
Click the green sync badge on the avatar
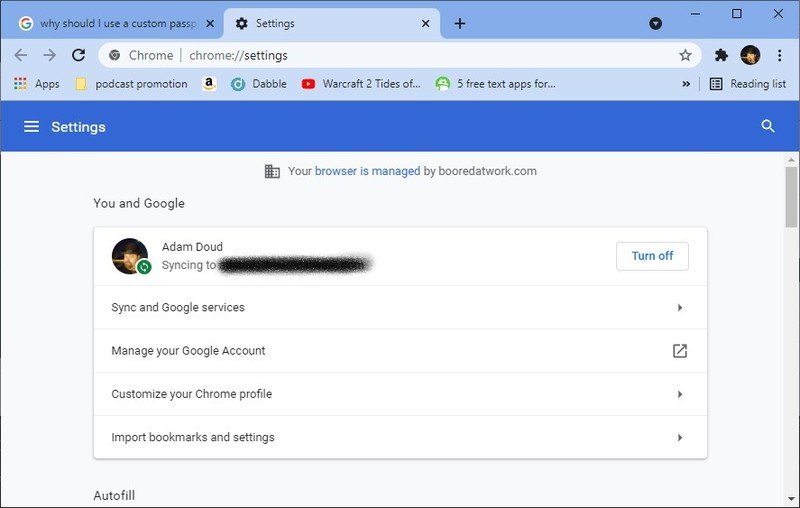pos(144,267)
